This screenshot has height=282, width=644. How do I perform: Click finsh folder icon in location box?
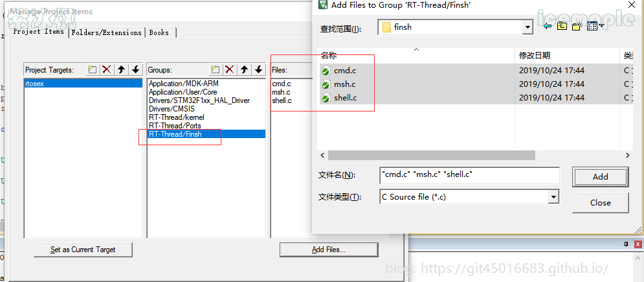[x=386, y=27]
